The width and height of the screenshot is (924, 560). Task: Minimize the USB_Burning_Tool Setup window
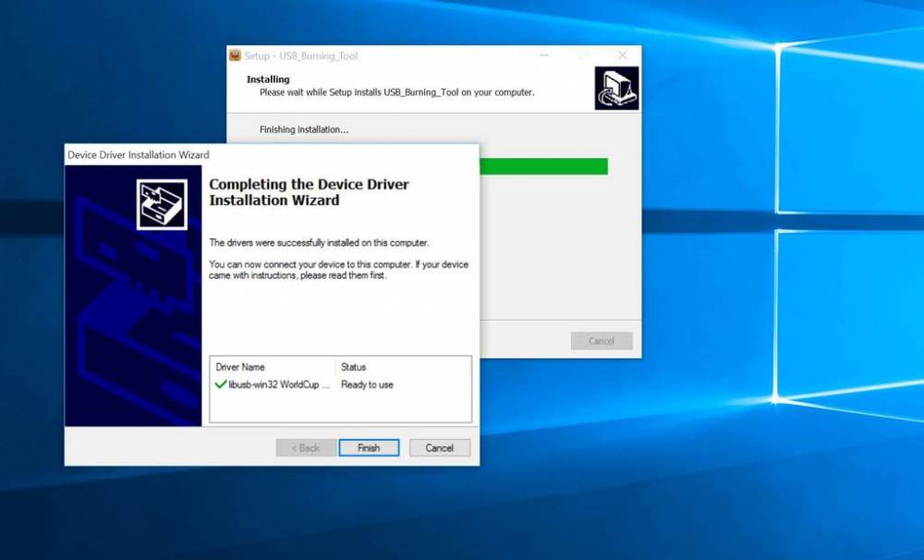(x=544, y=55)
